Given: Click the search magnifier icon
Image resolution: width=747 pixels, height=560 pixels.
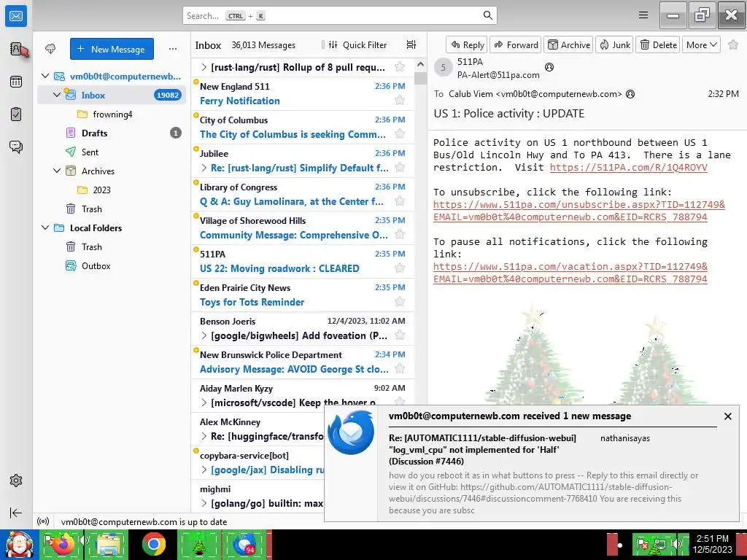Looking at the screenshot, I should [x=488, y=15].
